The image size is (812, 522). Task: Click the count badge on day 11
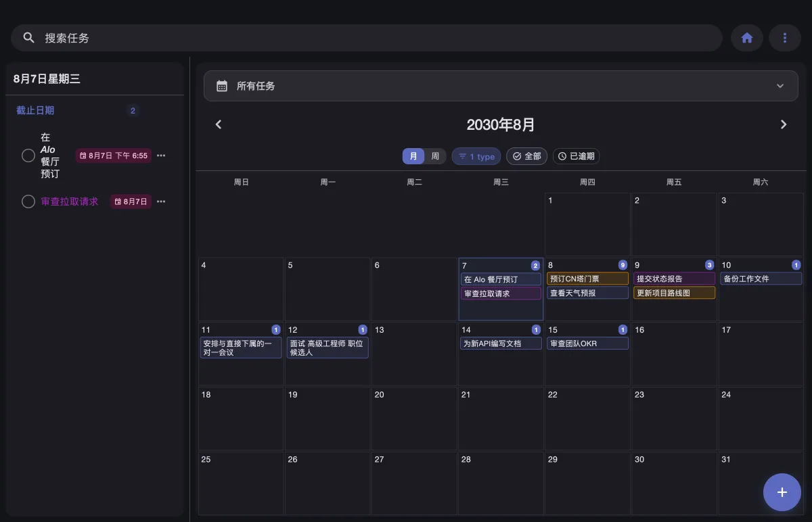click(276, 330)
